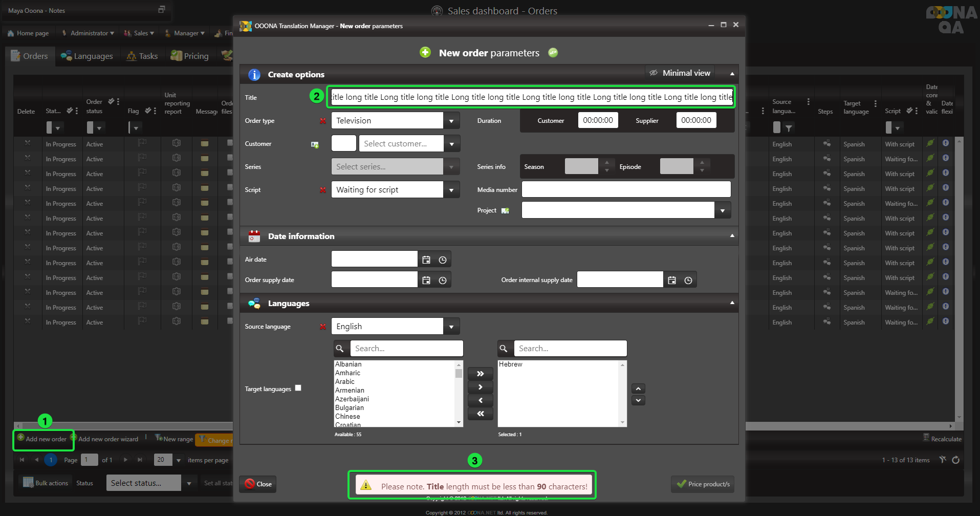Click the Media number input field
980x516 pixels.
point(625,190)
